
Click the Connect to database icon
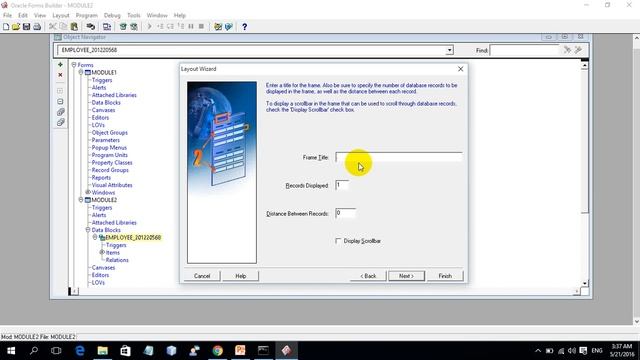(91, 27)
